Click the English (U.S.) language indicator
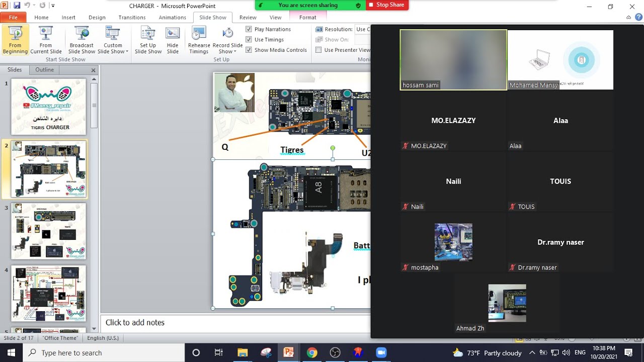Image resolution: width=644 pixels, height=362 pixels. pos(103,338)
